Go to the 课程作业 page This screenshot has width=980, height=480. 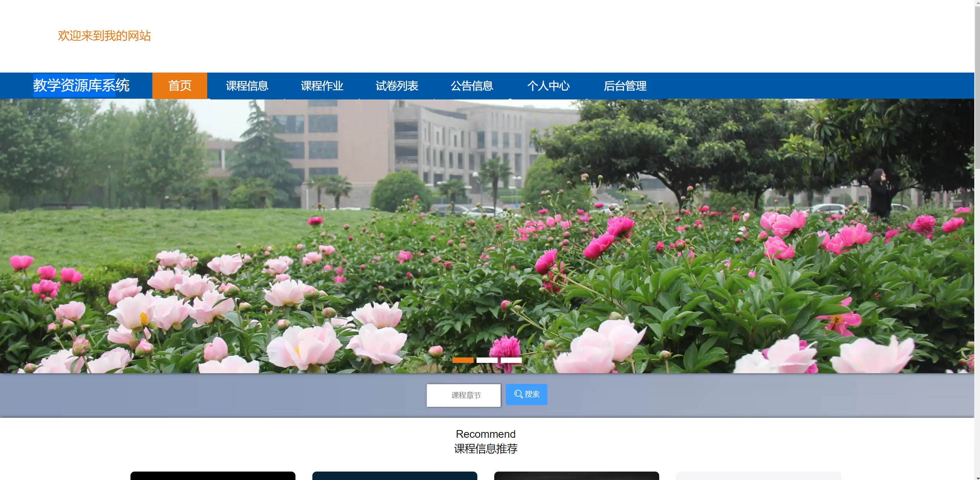[322, 86]
